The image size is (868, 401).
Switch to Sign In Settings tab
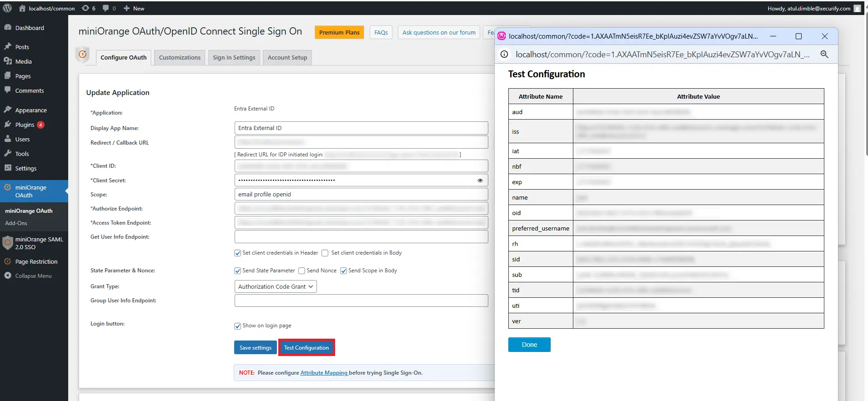coord(234,58)
